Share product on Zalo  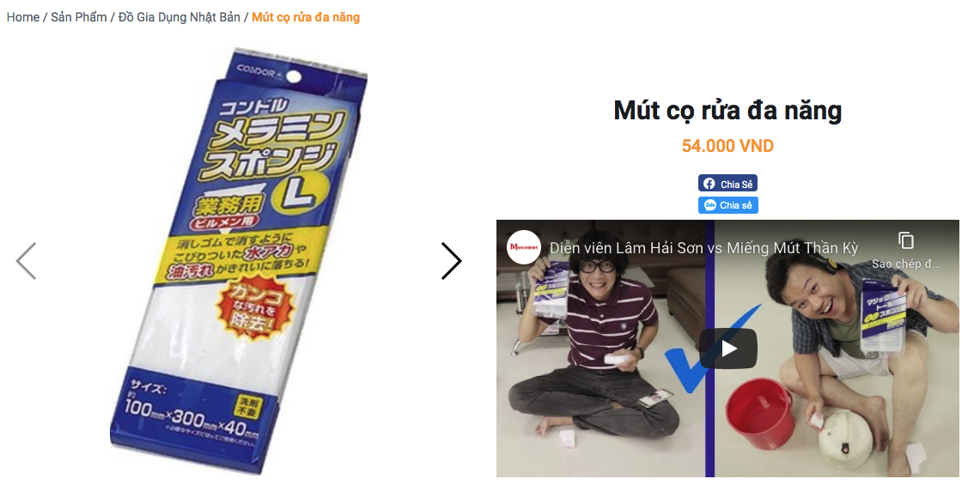pyautogui.click(x=727, y=205)
